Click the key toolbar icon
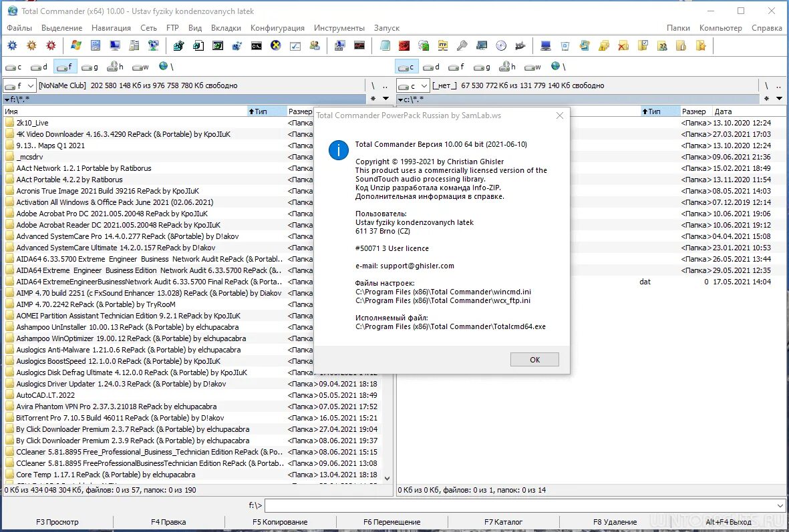 [462, 46]
